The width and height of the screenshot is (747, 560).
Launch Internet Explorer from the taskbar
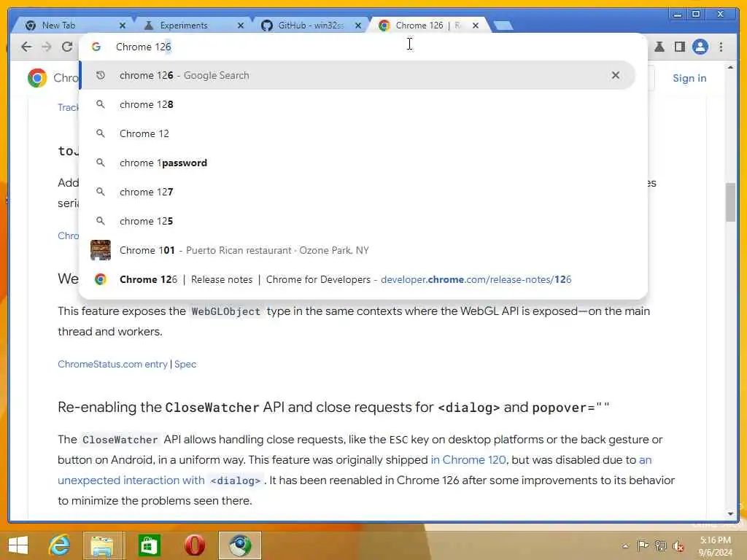(59, 545)
